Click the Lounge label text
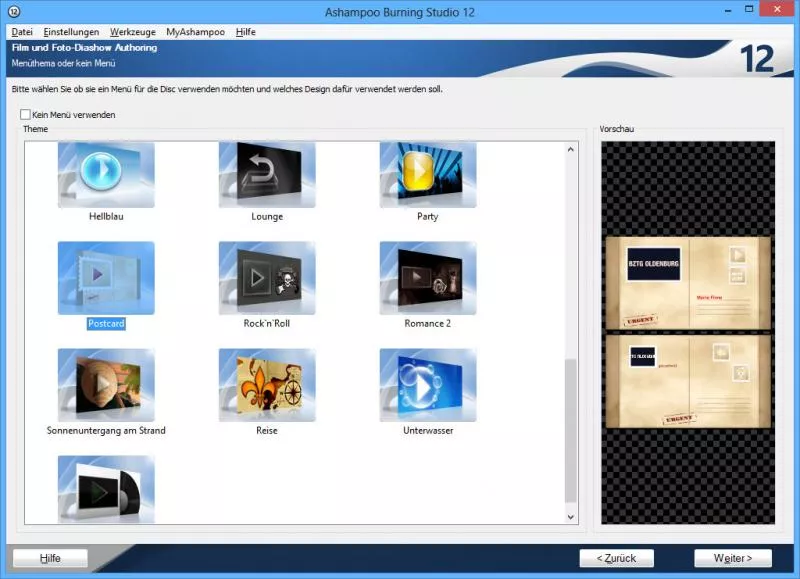The height and width of the screenshot is (579, 800). 267,216
